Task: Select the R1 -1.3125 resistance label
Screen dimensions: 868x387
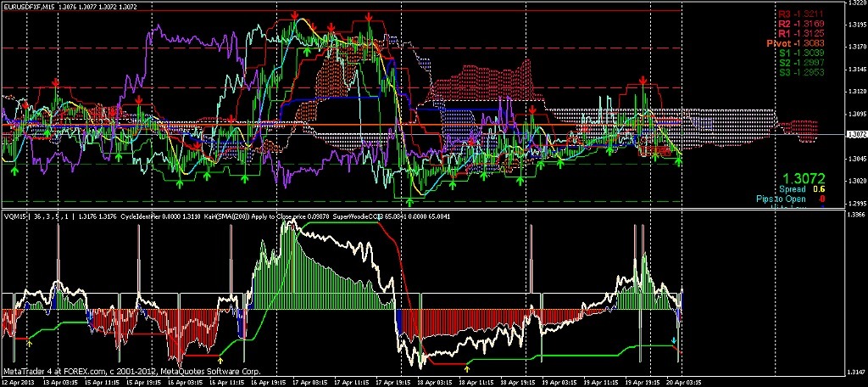Action: [802, 34]
